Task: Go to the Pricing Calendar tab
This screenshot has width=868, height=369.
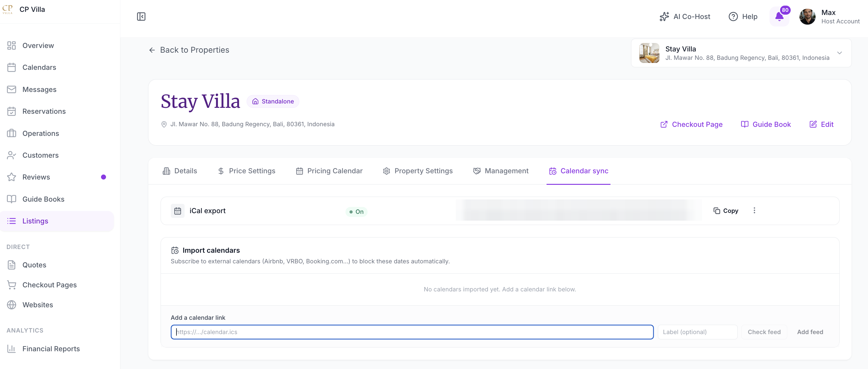Action: coord(329,171)
